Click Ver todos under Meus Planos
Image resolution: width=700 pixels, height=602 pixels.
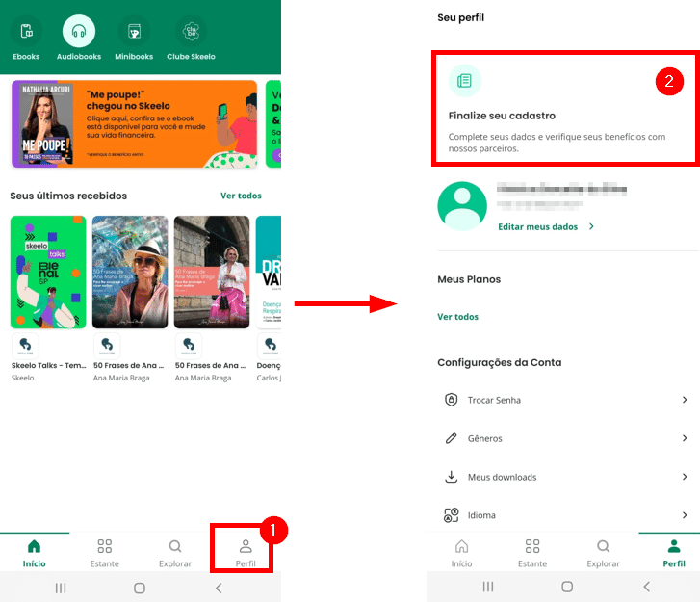pos(457,317)
